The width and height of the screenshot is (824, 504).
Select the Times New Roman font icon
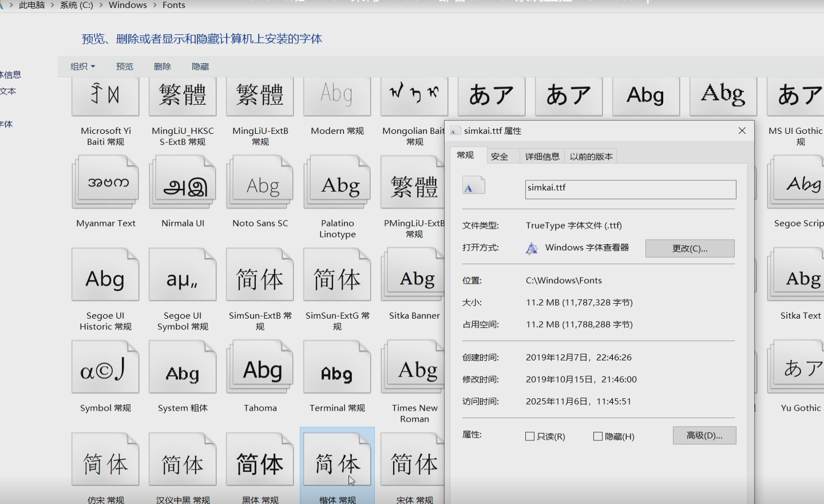[x=413, y=367]
